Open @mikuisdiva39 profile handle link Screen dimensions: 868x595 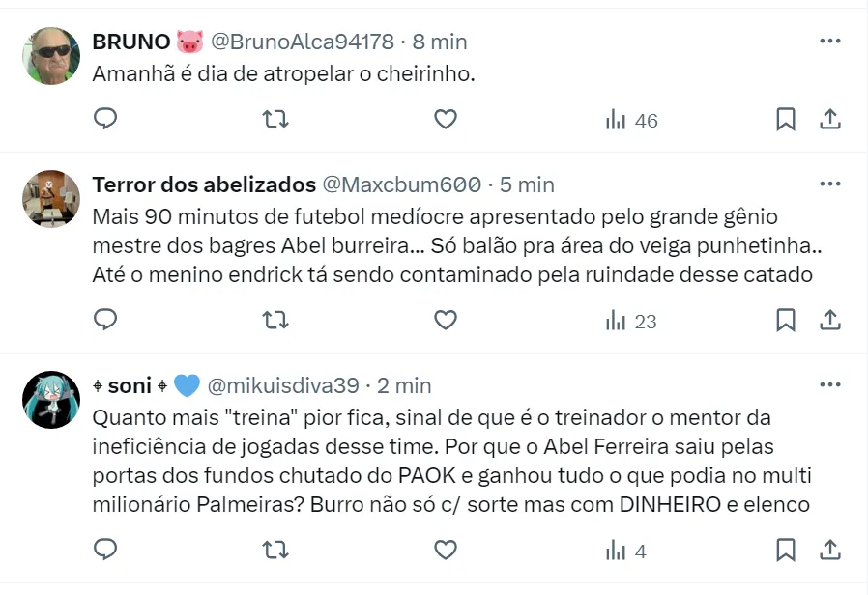coord(283,385)
